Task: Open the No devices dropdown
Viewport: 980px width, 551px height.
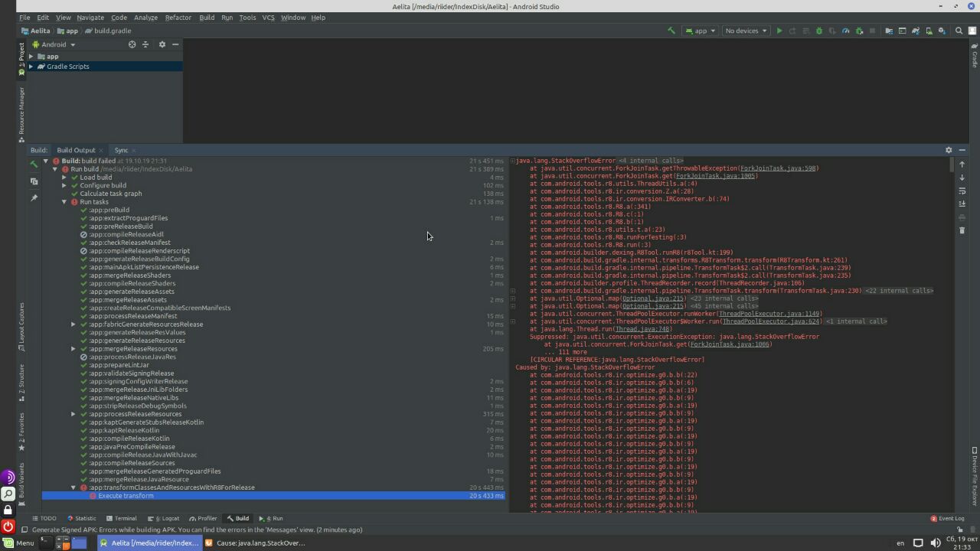Action: coord(746,31)
